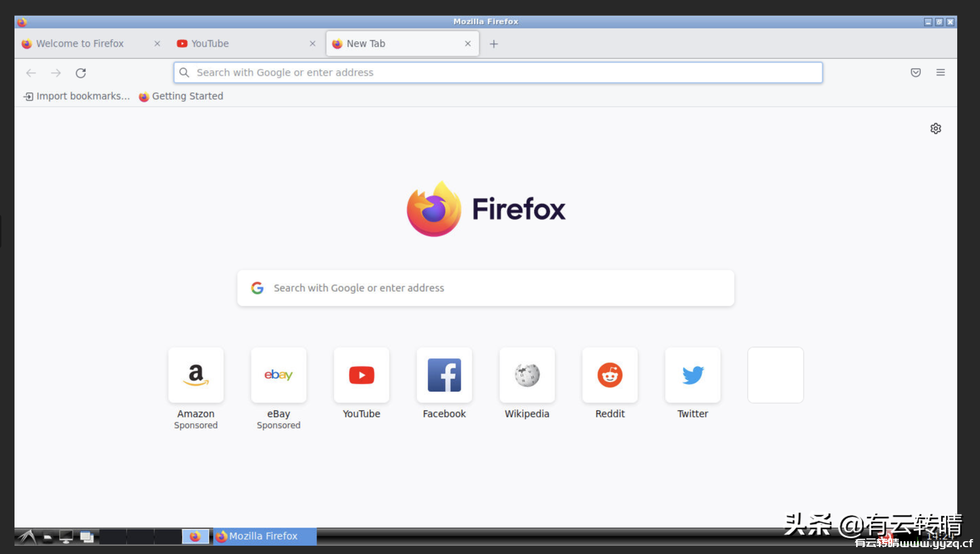Open the Wikipedia shortcut tile
The width and height of the screenshot is (980, 554).
527,375
